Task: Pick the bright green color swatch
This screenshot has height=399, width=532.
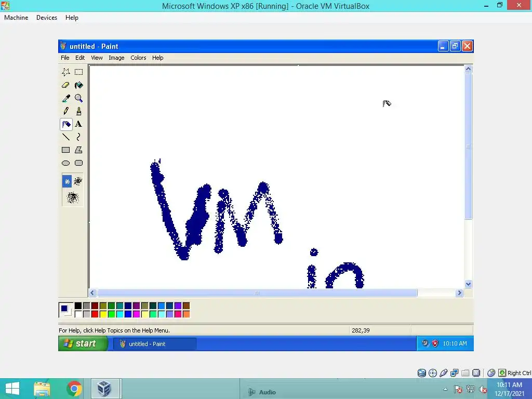Action: (x=111, y=314)
